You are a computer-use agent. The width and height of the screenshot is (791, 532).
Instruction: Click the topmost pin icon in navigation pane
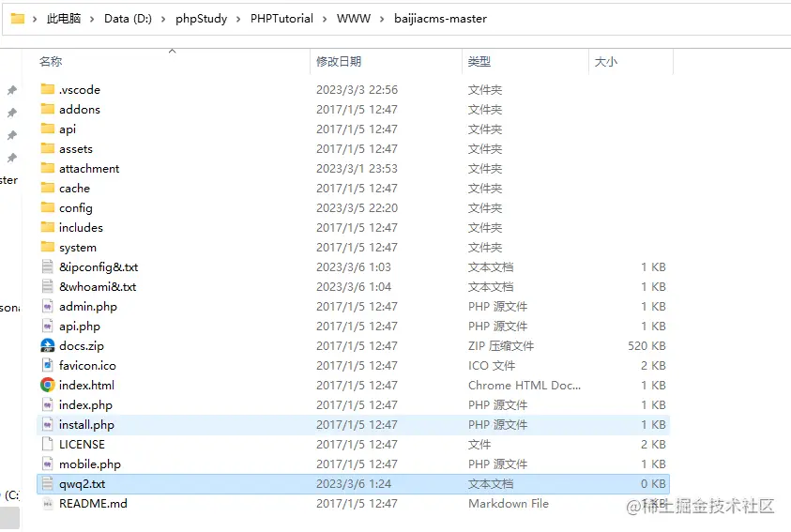pos(11,90)
